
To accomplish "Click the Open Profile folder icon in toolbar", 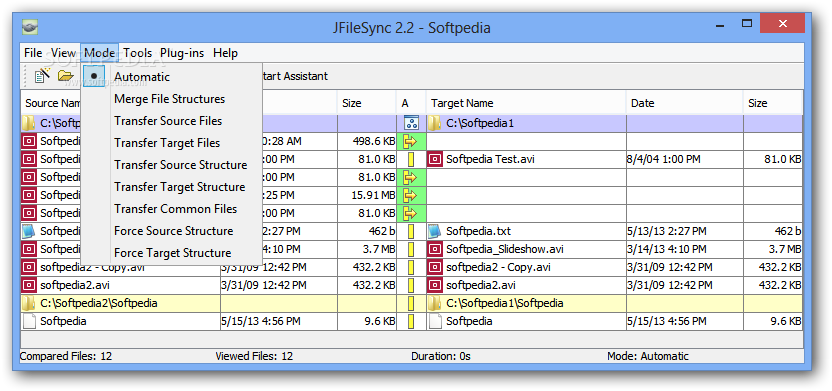I will (66, 76).
